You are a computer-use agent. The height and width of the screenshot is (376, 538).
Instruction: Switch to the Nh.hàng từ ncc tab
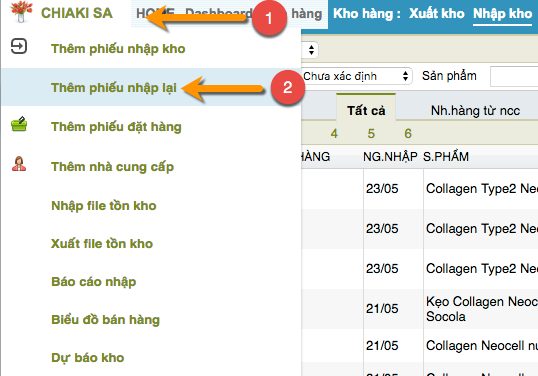pyautogui.click(x=475, y=110)
